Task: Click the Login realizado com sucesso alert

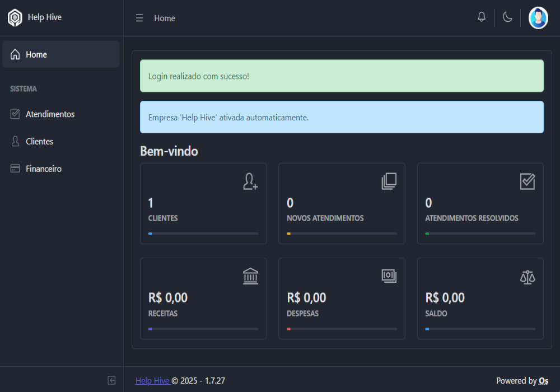Action: click(x=342, y=76)
